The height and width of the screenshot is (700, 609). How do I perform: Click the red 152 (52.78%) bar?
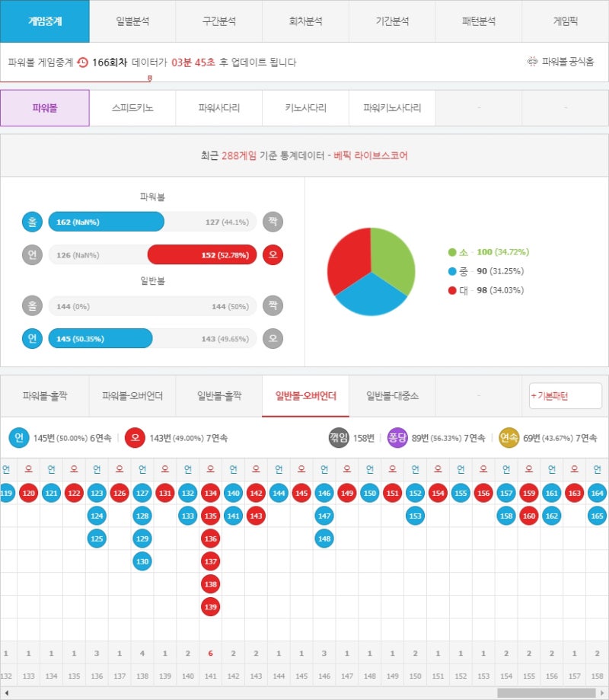(202, 255)
